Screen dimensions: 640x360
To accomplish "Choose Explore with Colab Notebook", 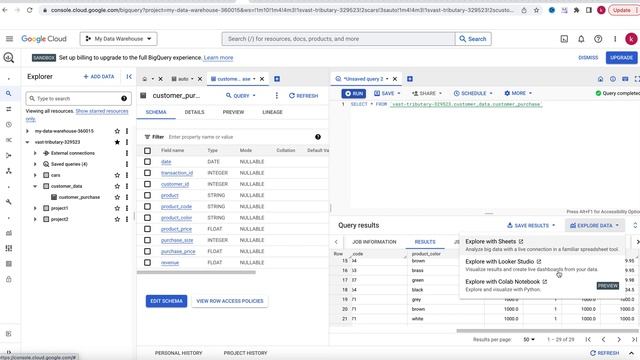I will coord(542,285).
